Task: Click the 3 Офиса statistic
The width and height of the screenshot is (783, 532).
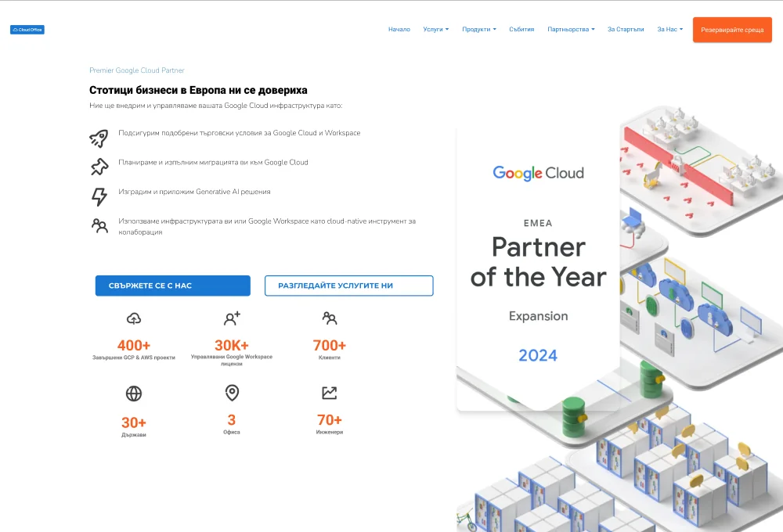Action: [232, 424]
